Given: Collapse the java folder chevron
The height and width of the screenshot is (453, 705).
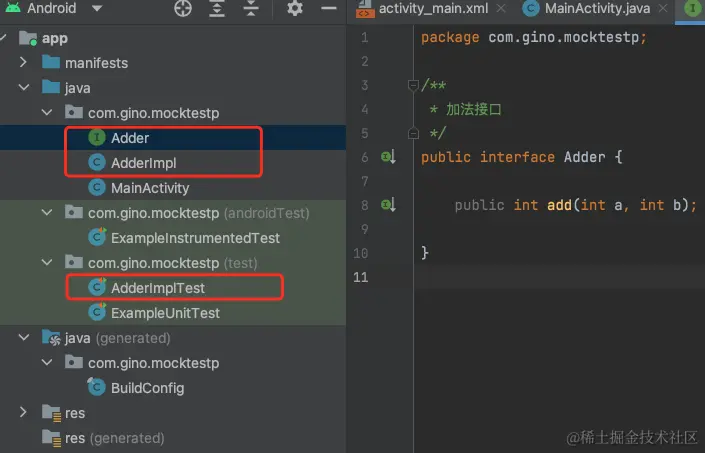Looking at the screenshot, I should (24, 87).
